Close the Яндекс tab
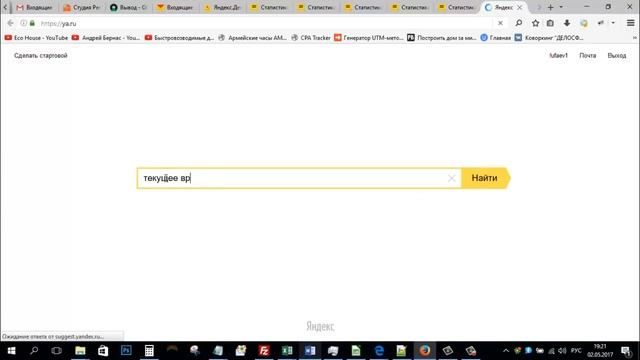 click(x=520, y=7)
